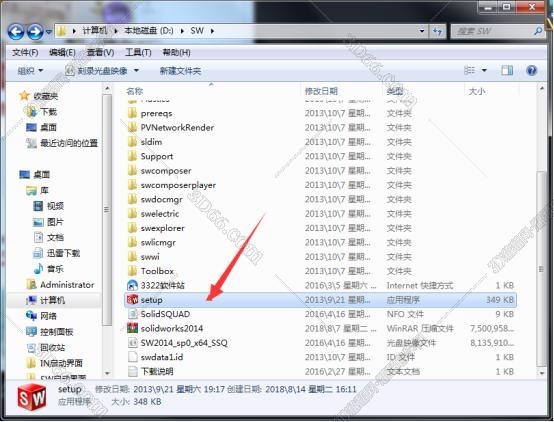Click the file list scroll down arrow
Screen dimensions: 554x422
[541, 373]
